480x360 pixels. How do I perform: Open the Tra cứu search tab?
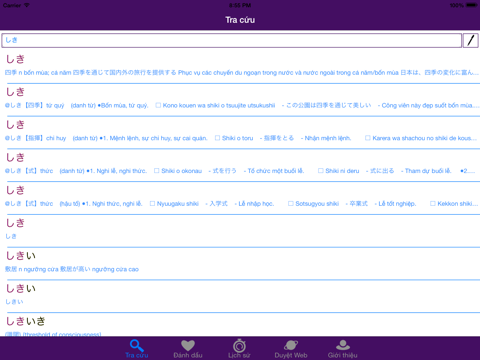(137, 349)
